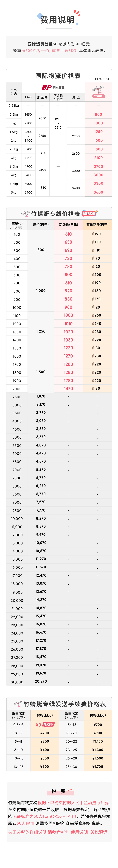Click the 竹蜻蜓 dragonfly icon in logistics table header
The width and height of the screenshot is (118, 868).
pos(98,90)
